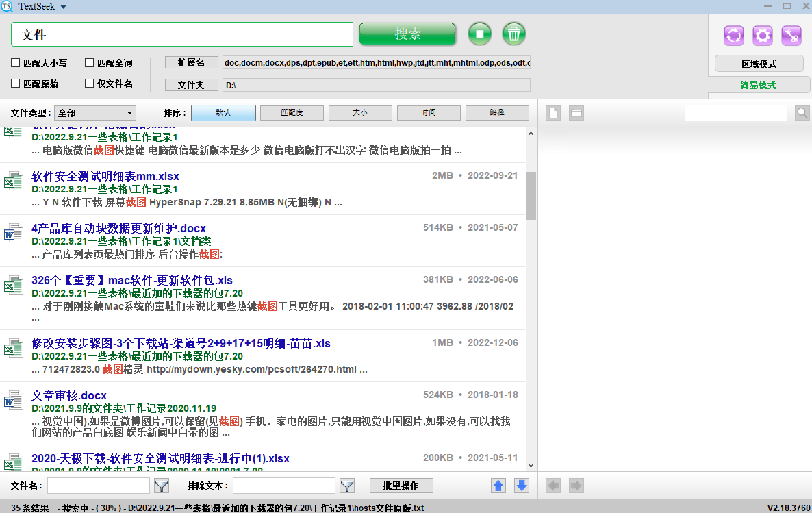The width and height of the screenshot is (812, 513).
Task: Click the filter funnel next to 文件名 field
Action: pos(162,486)
